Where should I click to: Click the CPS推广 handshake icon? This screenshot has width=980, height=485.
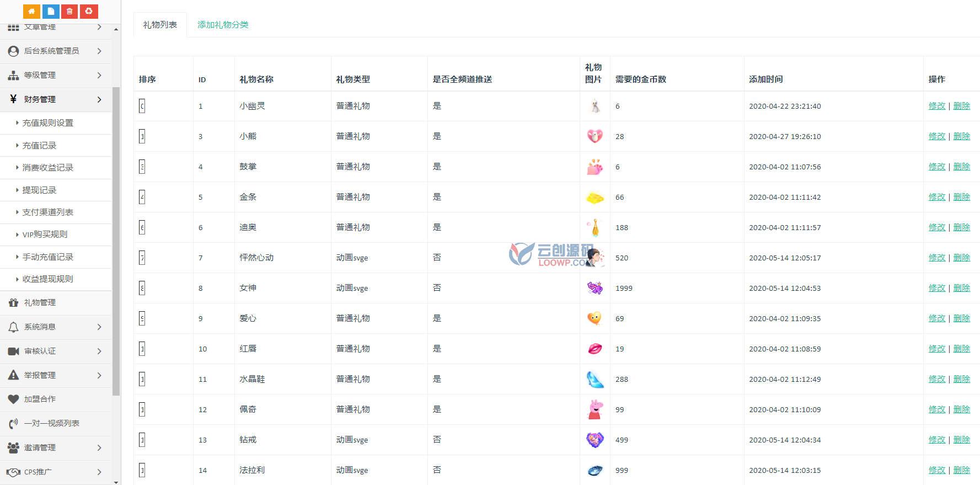13,472
